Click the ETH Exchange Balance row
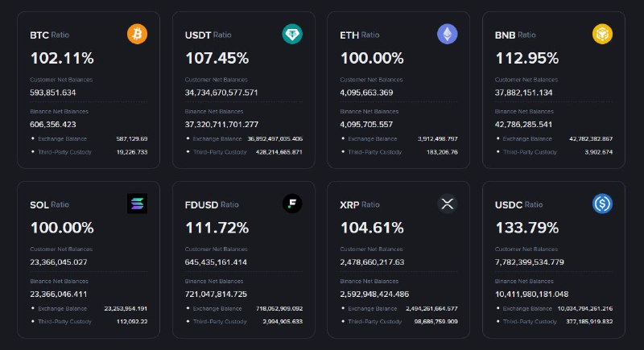This screenshot has height=350, width=644. (x=402, y=139)
